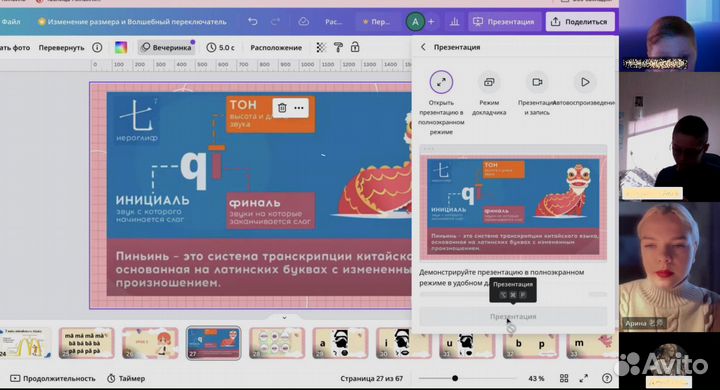Click the slide preview in the Презентация panel
The height and width of the screenshot is (390, 720).
pos(513,204)
